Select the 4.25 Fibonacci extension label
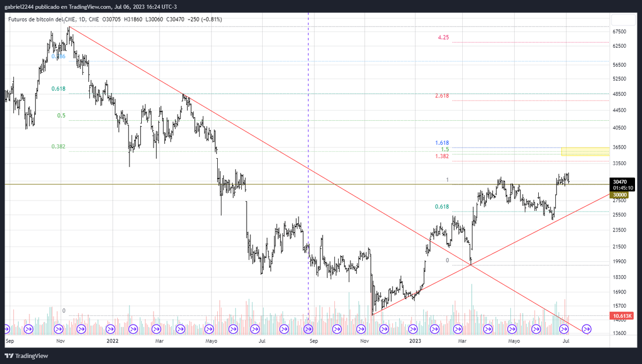 click(443, 37)
